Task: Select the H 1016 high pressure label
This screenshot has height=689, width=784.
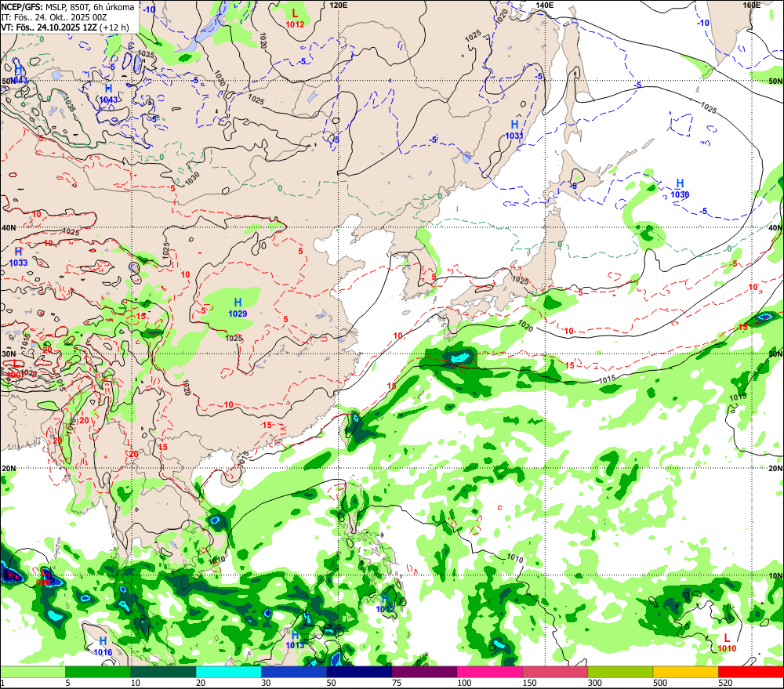Action: [103, 647]
